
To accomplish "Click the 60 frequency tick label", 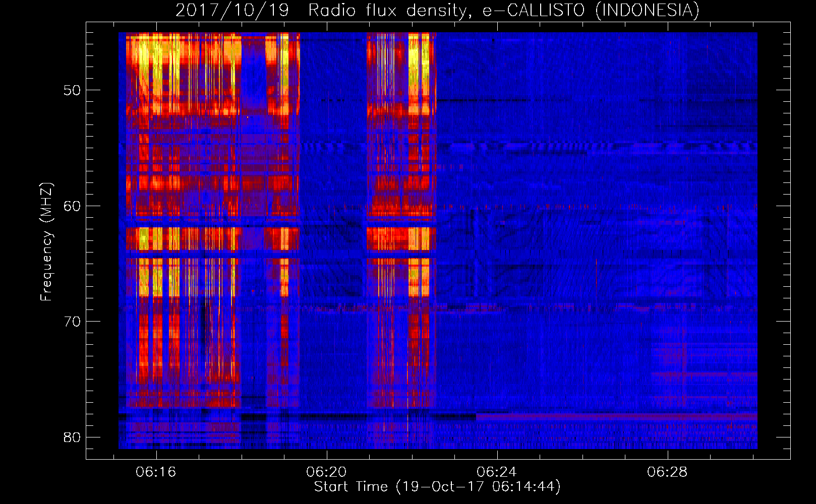I will [x=72, y=206].
